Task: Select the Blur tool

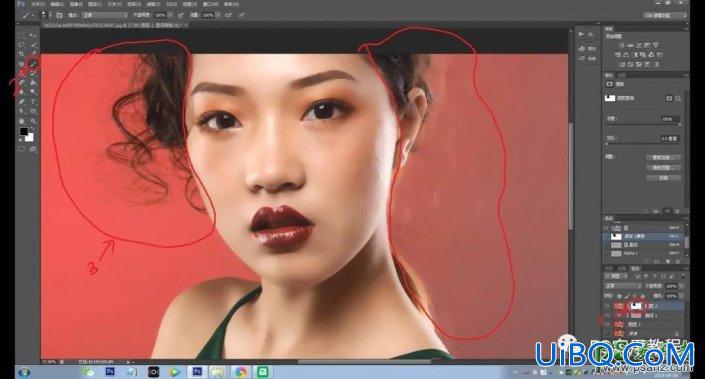Action: [x=22, y=92]
